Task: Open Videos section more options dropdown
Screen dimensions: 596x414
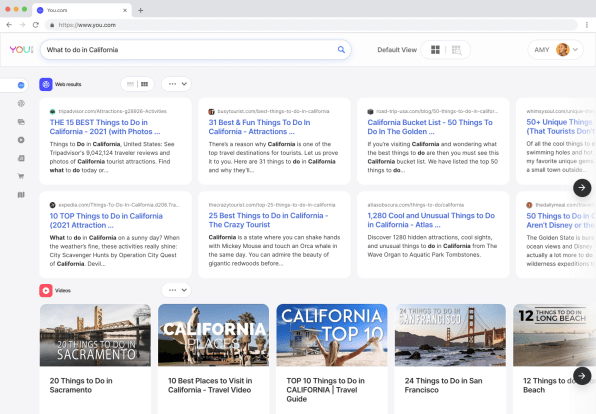Action: pyautogui.click(x=177, y=290)
